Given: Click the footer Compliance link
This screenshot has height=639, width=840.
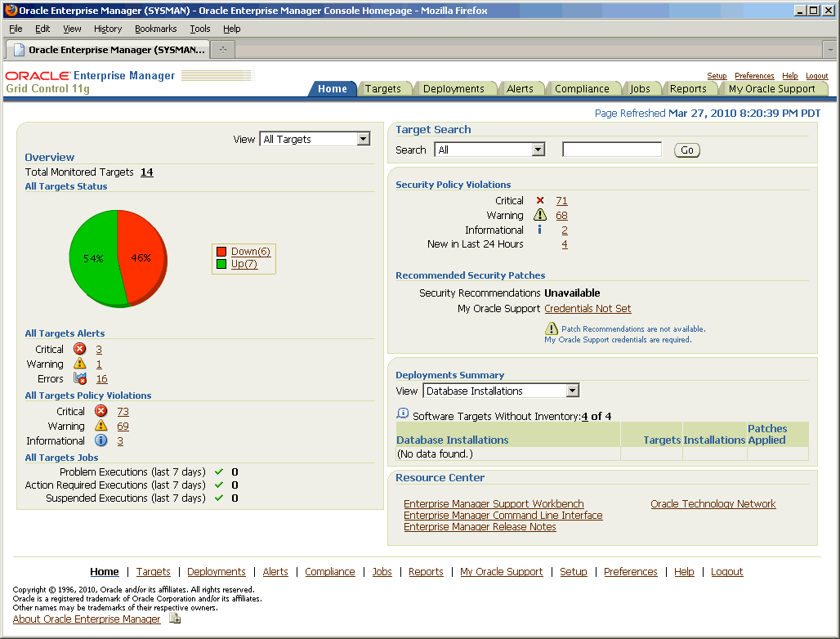Looking at the screenshot, I should [330, 571].
